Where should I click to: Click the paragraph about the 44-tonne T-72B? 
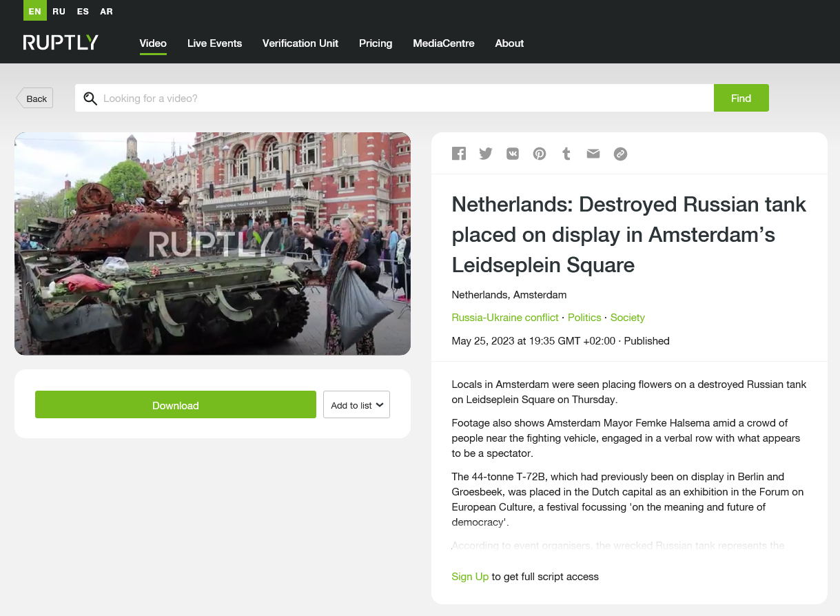click(629, 500)
